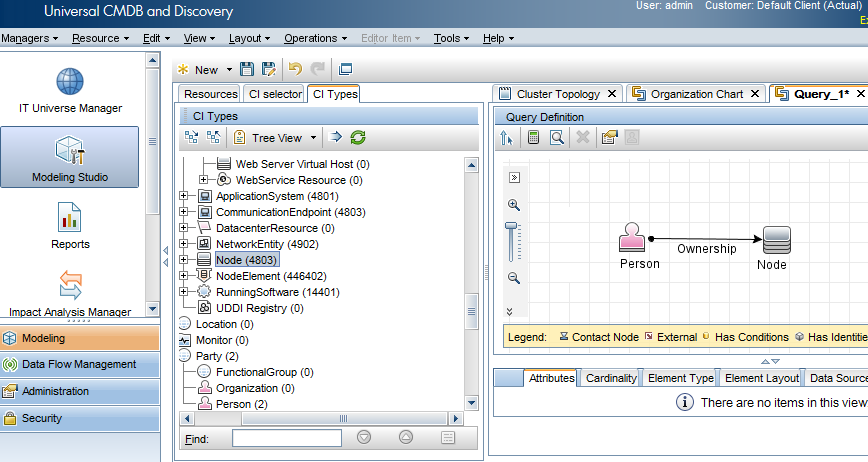The image size is (868, 462).
Task: Refresh the CI Types tree
Action: pyautogui.click(x=358, y=137)
